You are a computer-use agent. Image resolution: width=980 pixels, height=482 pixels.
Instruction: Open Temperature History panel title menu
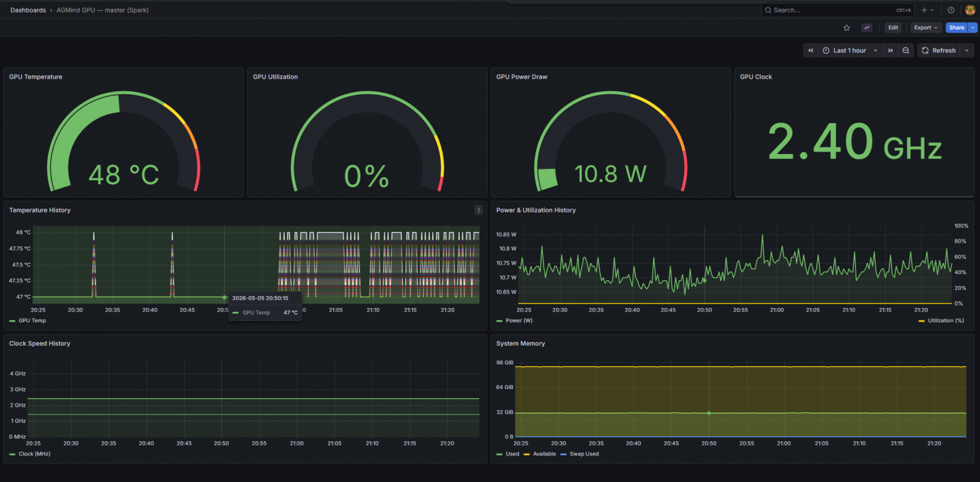pos(40,210)
